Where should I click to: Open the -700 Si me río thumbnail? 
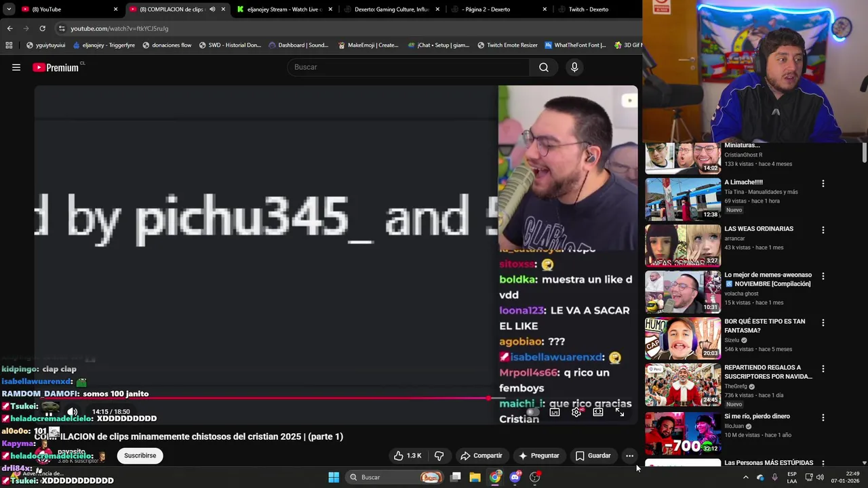click(683, 432)
